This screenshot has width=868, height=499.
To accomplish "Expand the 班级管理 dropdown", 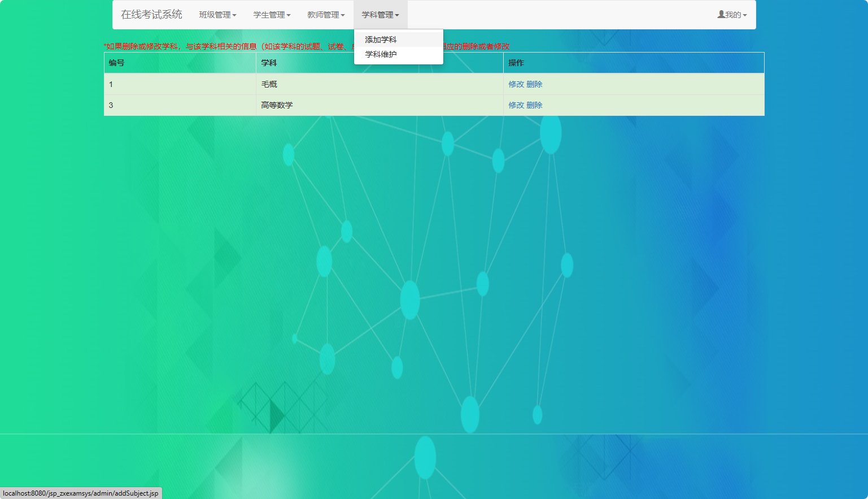I will coord(218,15).
